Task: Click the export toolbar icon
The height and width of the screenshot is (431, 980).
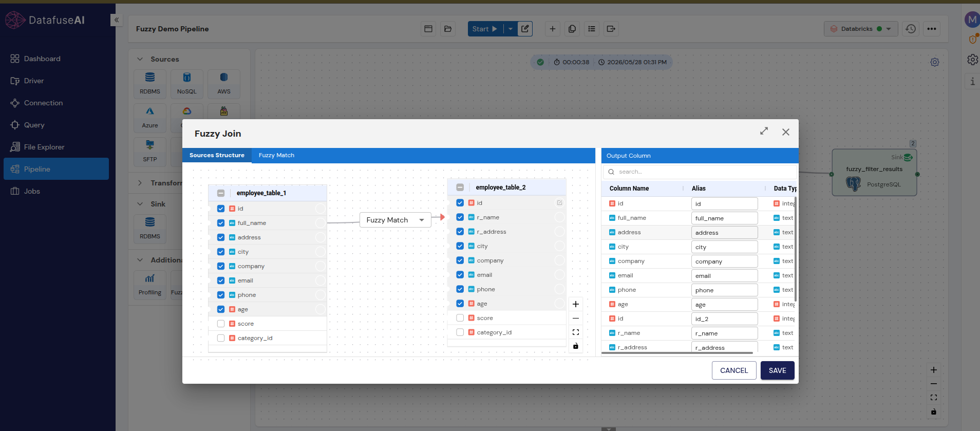Action: tap(611, 29)
